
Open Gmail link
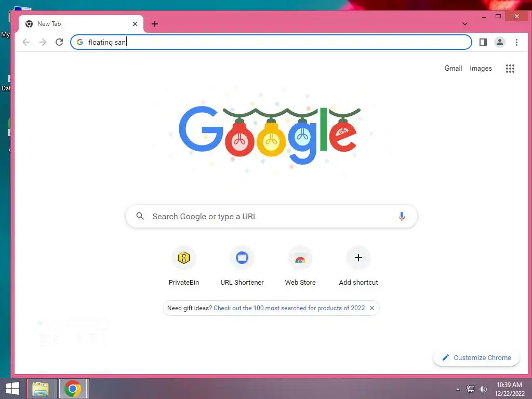click(x=453, y=68)
